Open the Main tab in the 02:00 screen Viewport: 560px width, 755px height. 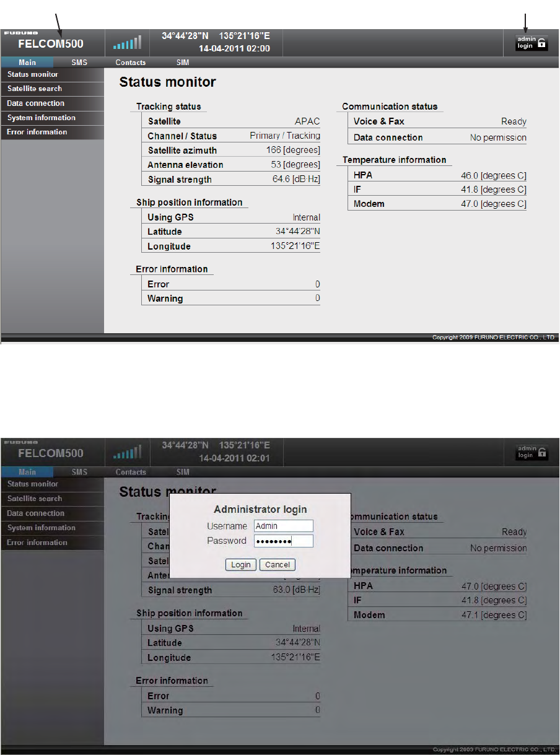[x=27, y=63]
